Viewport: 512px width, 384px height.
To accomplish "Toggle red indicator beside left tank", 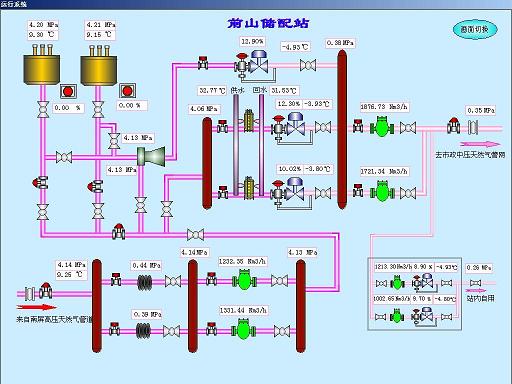I will pyautogui.click(x=68, y=91).
